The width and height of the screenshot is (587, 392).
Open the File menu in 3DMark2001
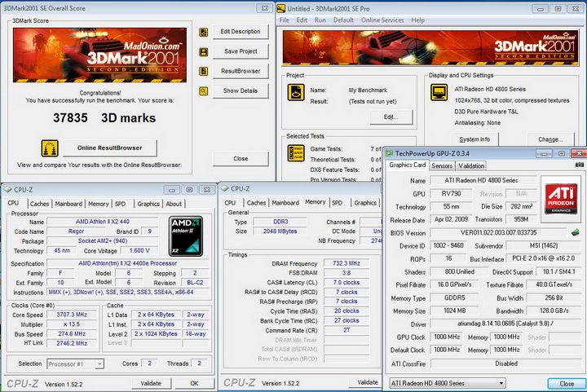(x=285, y=20)
